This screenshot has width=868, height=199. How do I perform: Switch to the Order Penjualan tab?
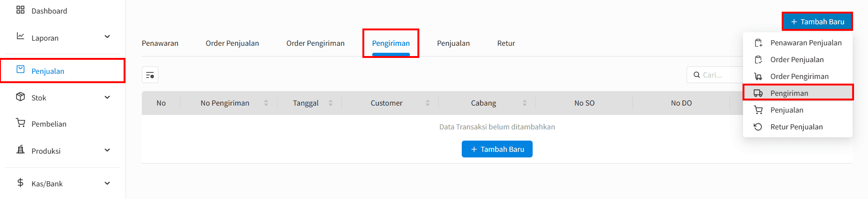point(232,43)
